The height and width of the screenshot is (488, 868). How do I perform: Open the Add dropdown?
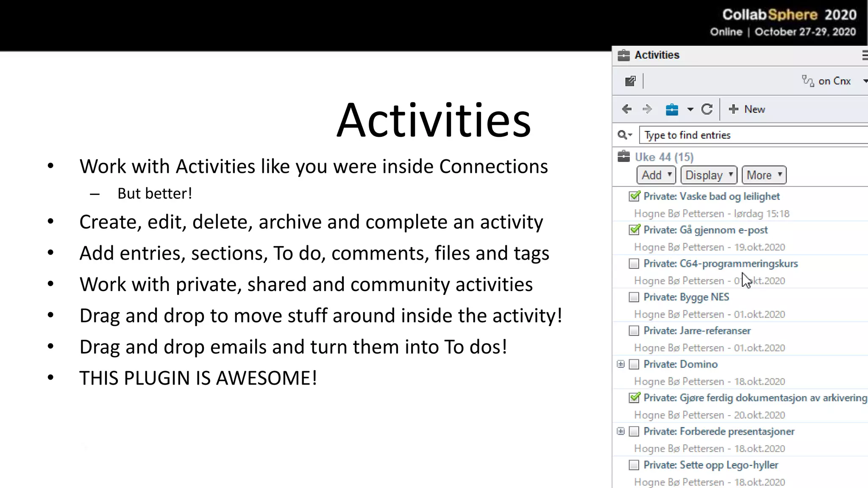coord(656,175)
